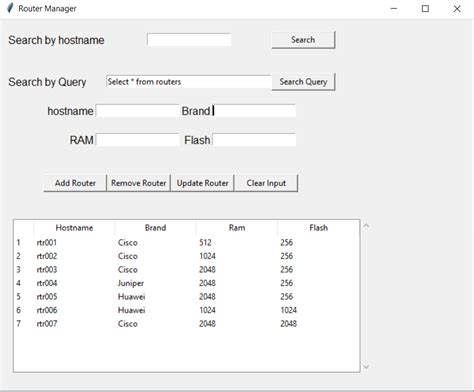
Task: Click the Huawei cell in rtr005 row
Action: pos(131,296)
